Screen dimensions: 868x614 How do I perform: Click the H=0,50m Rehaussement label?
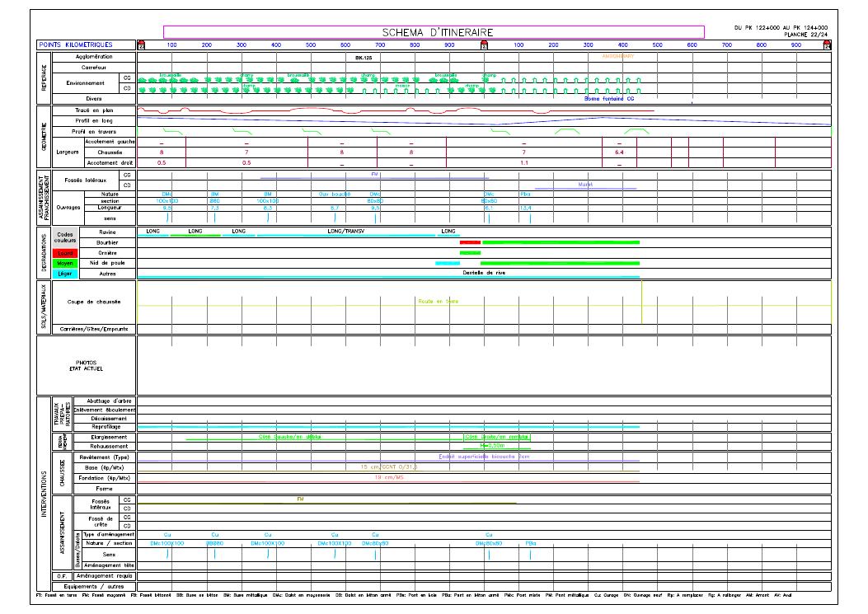tap(491, 446)
